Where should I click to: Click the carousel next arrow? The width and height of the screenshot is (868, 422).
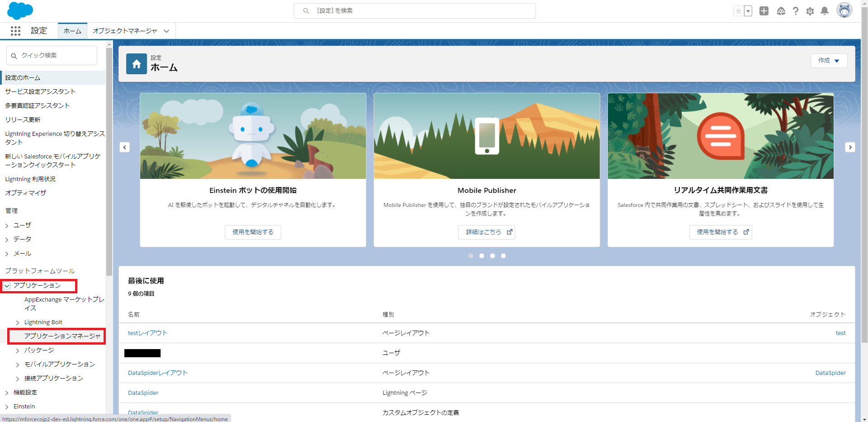(x=850, y=147)
